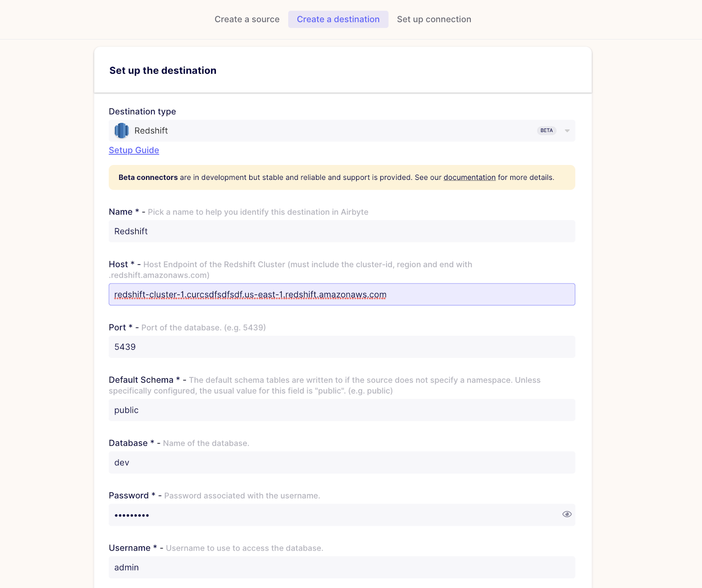Click the Database field with dev
This screenshot has height=588, width=702.
click(x=341, y=463)
